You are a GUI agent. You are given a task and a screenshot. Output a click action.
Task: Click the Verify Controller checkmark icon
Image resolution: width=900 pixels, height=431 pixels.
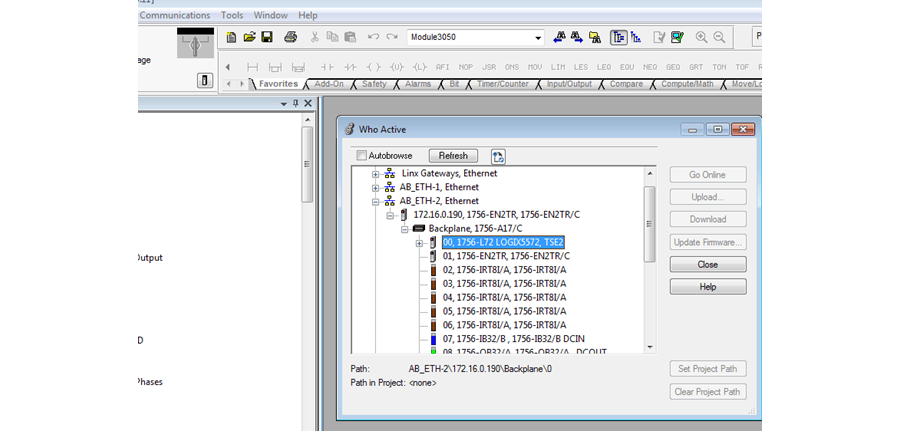coord(677,37)
